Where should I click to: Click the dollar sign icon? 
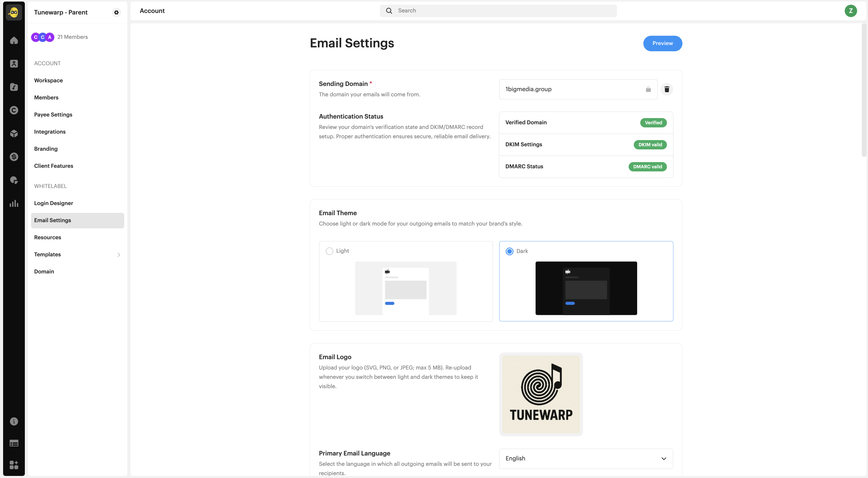[14, 157]
